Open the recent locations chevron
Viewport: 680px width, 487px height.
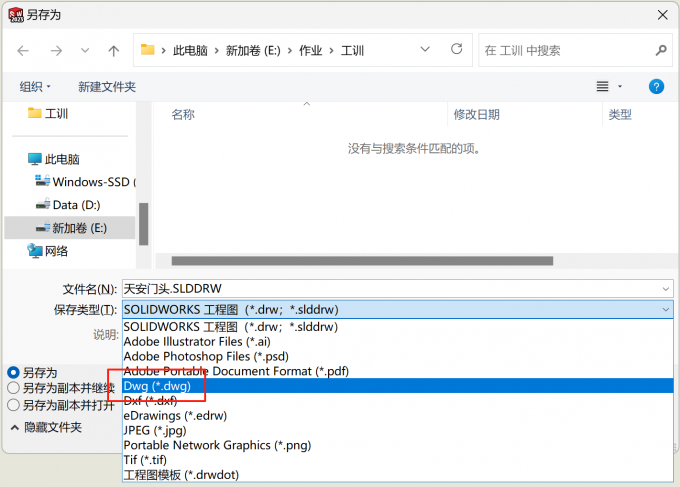85,51
